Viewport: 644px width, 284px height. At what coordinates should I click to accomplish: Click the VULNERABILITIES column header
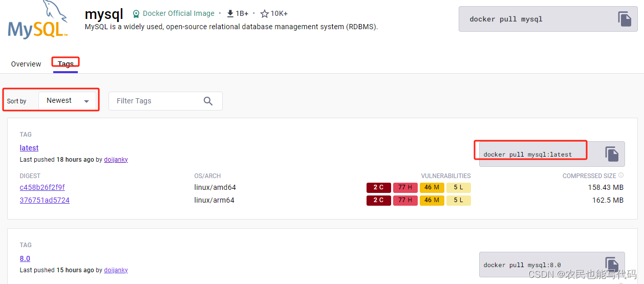446,176
